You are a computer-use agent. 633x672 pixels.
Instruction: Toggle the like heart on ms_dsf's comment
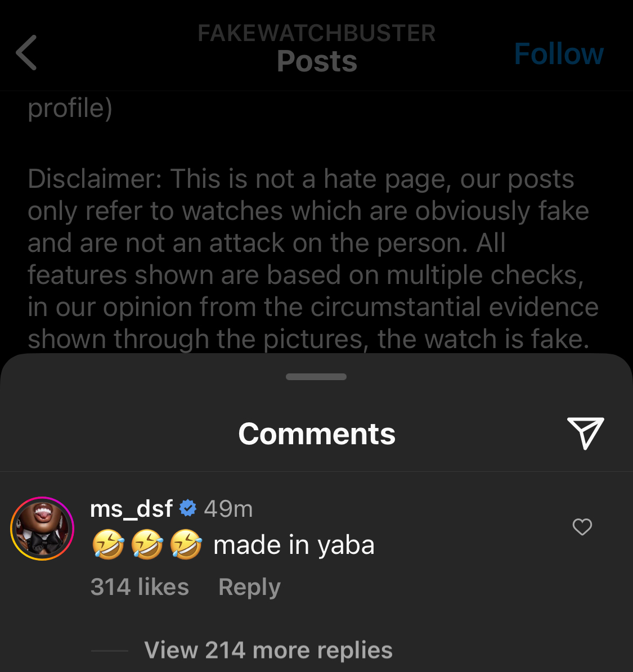click(582, 527)
